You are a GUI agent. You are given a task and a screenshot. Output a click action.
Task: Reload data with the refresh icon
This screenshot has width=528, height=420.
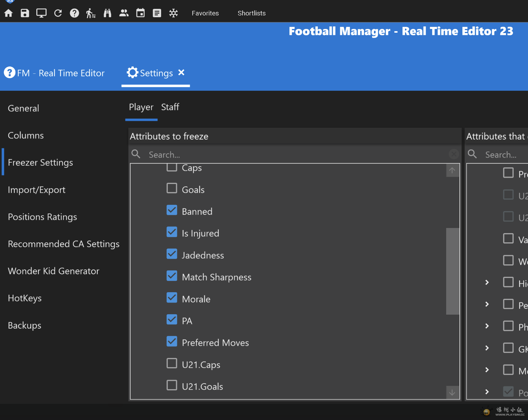tap(58, 13)
